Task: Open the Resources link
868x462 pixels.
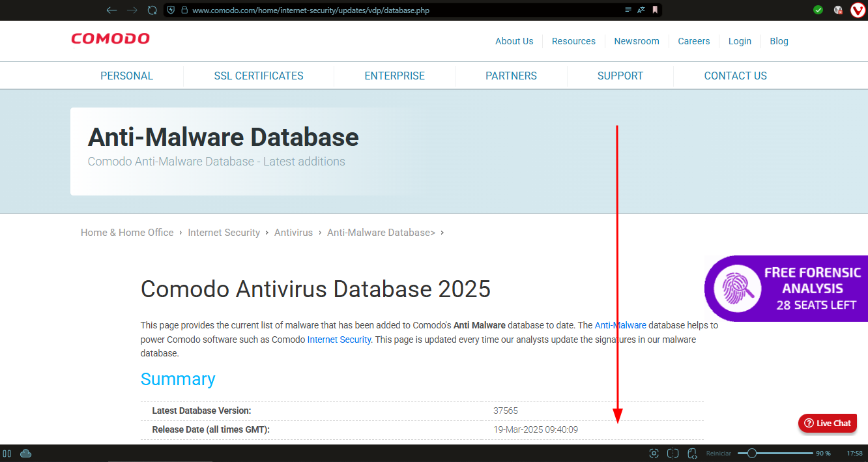Action: (x=573, y=41)
